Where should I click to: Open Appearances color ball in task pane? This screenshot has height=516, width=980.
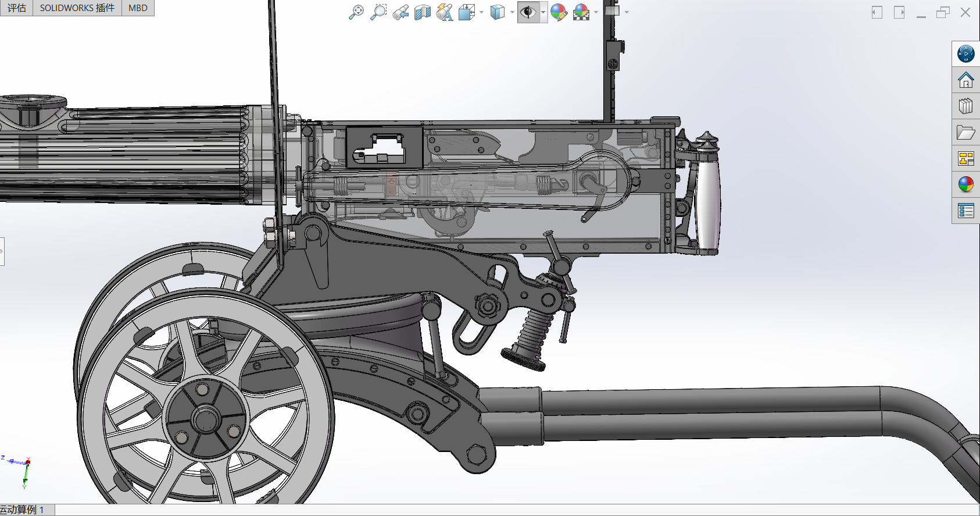(966, 185)
